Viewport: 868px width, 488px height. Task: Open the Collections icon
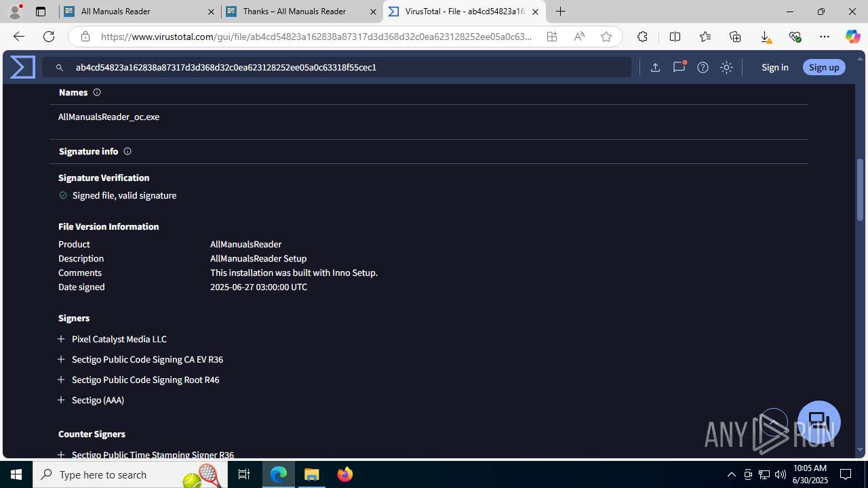735,37
